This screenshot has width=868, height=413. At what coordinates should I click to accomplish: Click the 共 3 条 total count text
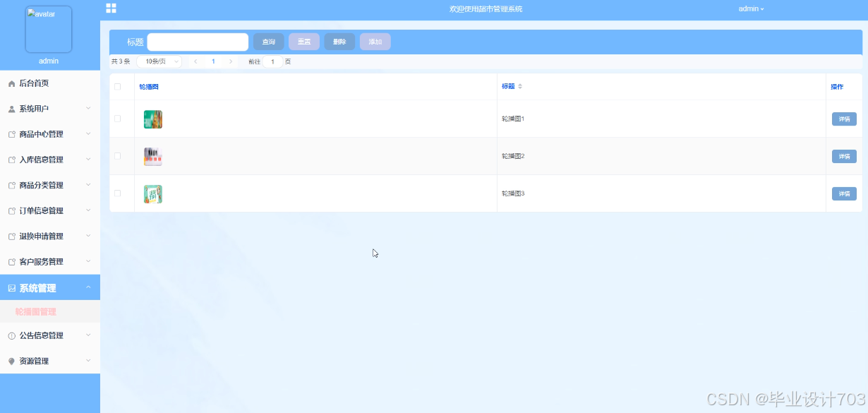pos(121,61)
